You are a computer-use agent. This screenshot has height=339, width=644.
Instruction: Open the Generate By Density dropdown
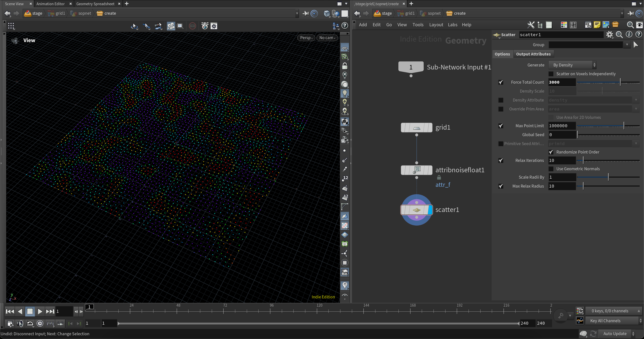point(572,65)
